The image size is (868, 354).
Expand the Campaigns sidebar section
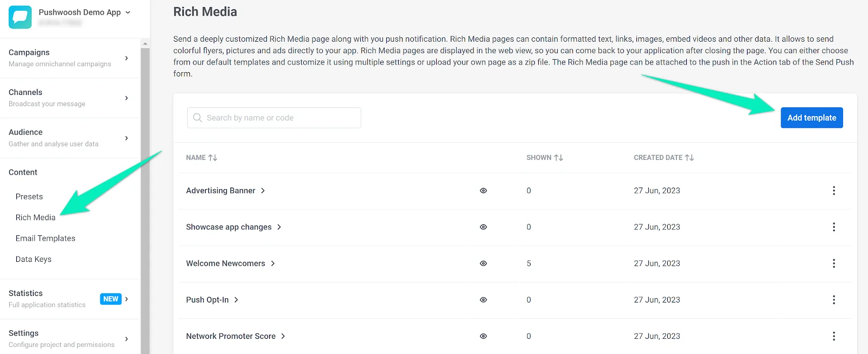126,58
